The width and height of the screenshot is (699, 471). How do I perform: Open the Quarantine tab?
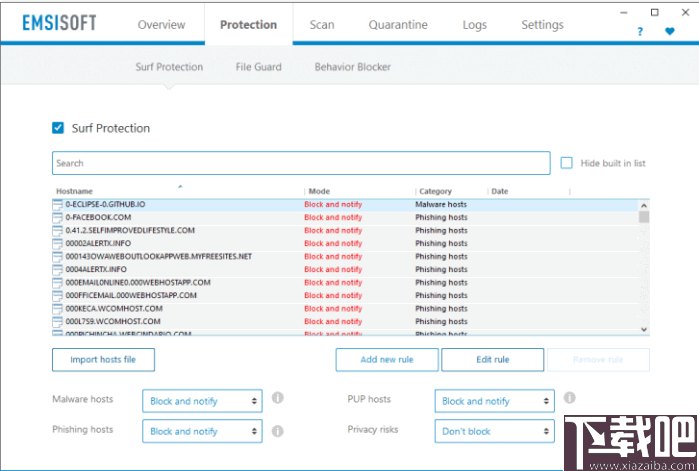[x=398, y=25]
